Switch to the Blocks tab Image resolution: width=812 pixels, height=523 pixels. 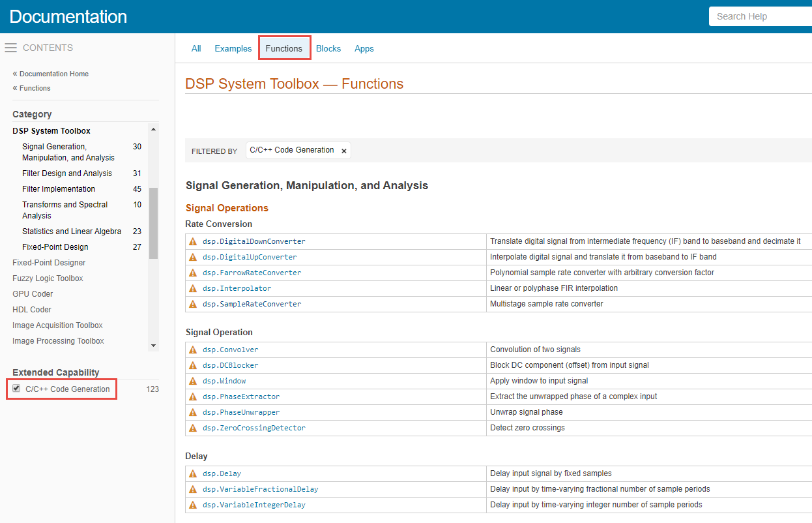tap(328, 48)
